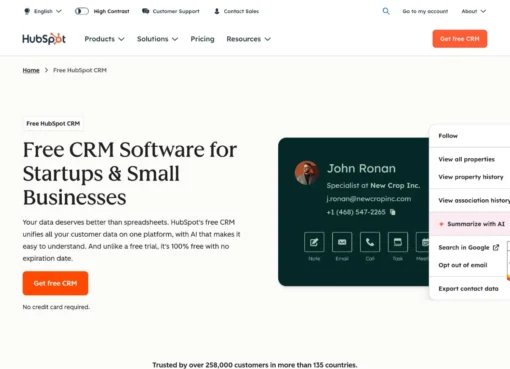Click the sparkle icon beside Summarize with AI

tap(441, 224)
